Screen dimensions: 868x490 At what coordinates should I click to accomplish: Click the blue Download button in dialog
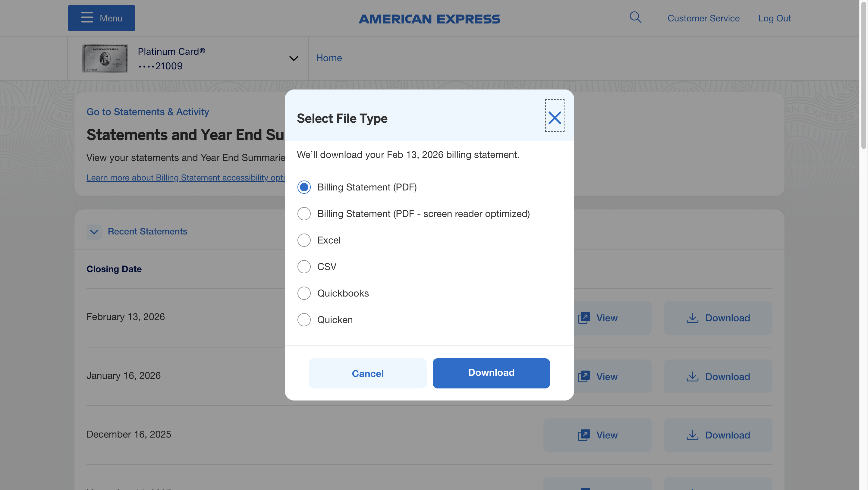[x=491, y=373]
